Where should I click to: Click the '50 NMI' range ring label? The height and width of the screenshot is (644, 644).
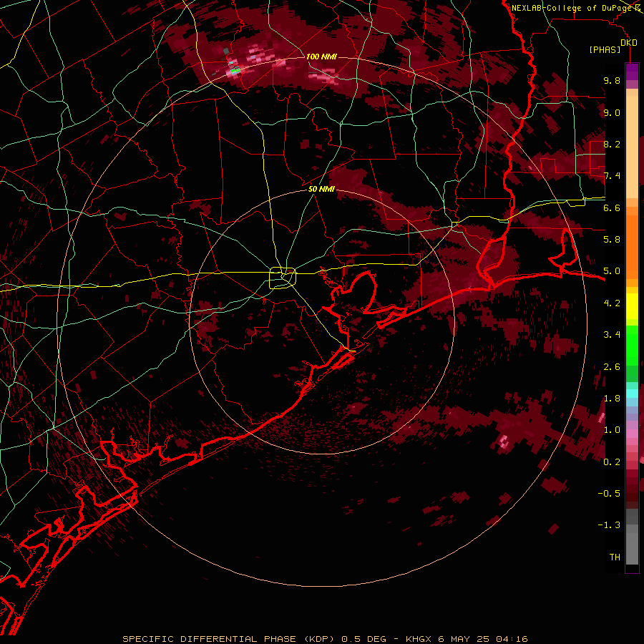click(x=321, y=190)
